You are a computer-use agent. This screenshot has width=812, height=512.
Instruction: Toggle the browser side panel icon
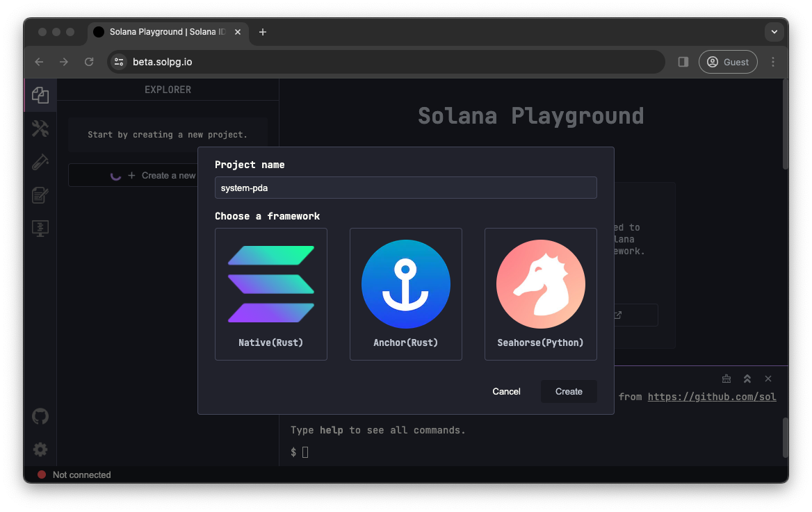coord(683,62)
